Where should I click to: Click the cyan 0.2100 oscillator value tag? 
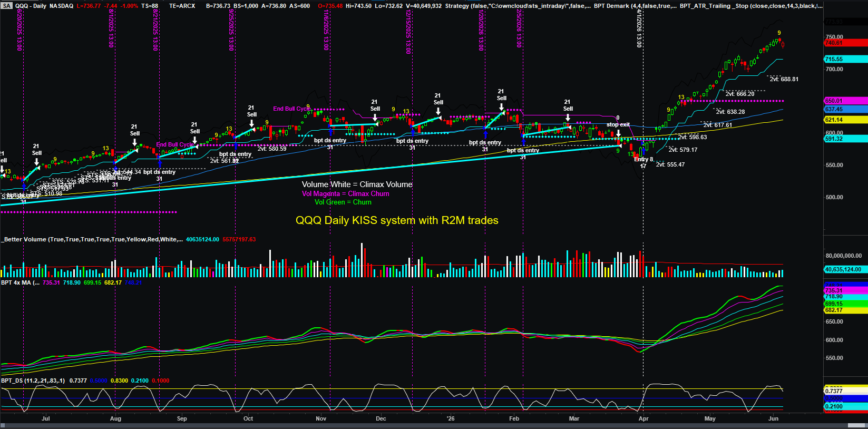tap(845, 406)
